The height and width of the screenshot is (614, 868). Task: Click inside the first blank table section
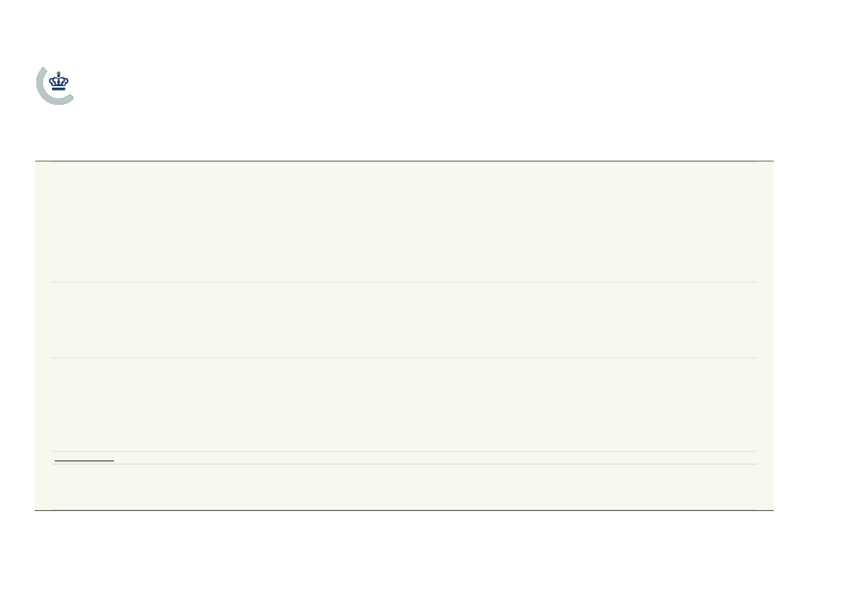(404, 221)
